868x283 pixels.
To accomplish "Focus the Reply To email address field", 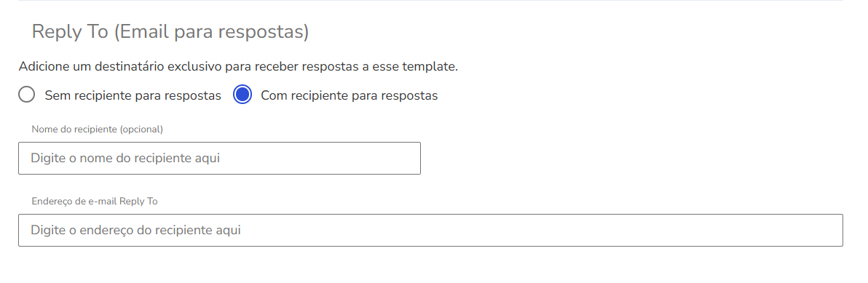I will pyautogui.click(x=430, y=230).
